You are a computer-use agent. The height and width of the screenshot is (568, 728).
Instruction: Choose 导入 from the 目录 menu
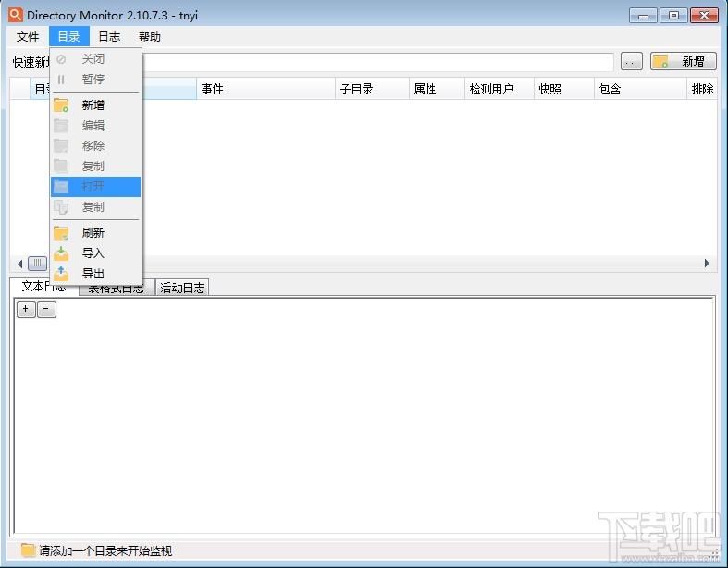pyautogui.click(x=95, y=253)
